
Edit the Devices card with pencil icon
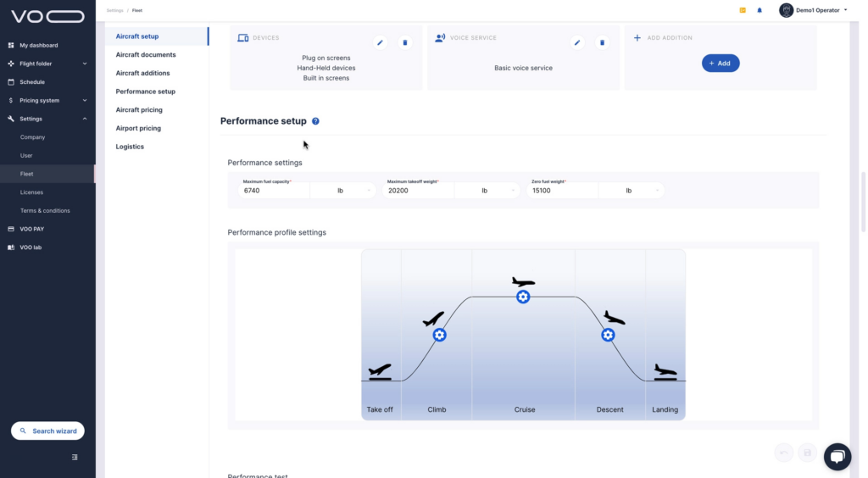(x=381, y=42)
